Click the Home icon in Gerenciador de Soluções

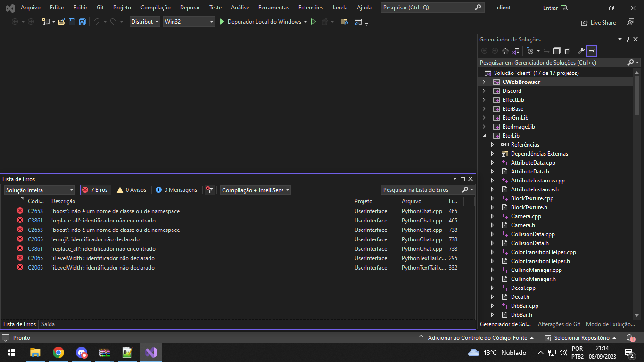(x=505, y=50)
